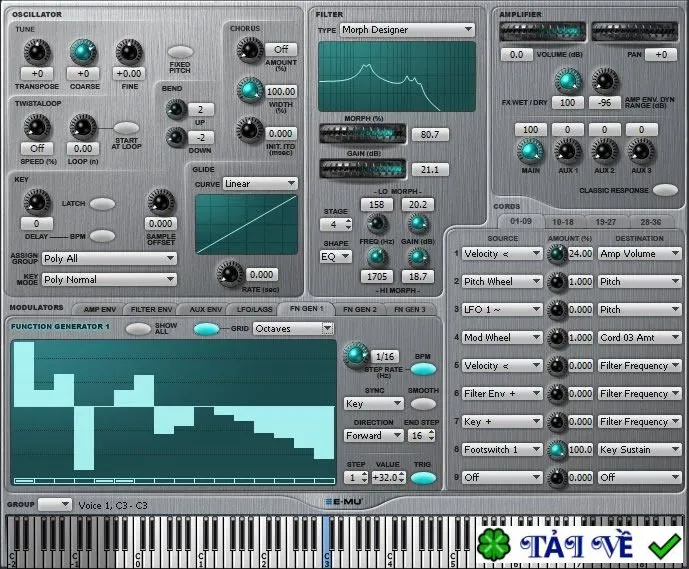Click the Morph (%) slider
Screen dimensions: 689x569
tap(363, 134)
